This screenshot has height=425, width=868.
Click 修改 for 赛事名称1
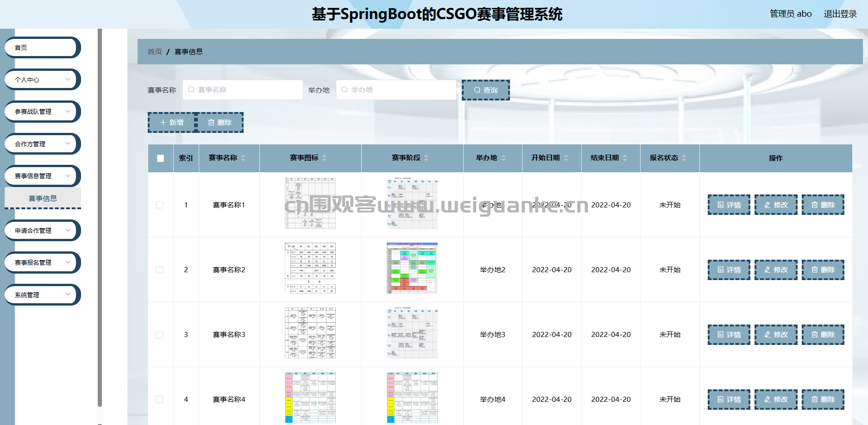click(776, 205)
